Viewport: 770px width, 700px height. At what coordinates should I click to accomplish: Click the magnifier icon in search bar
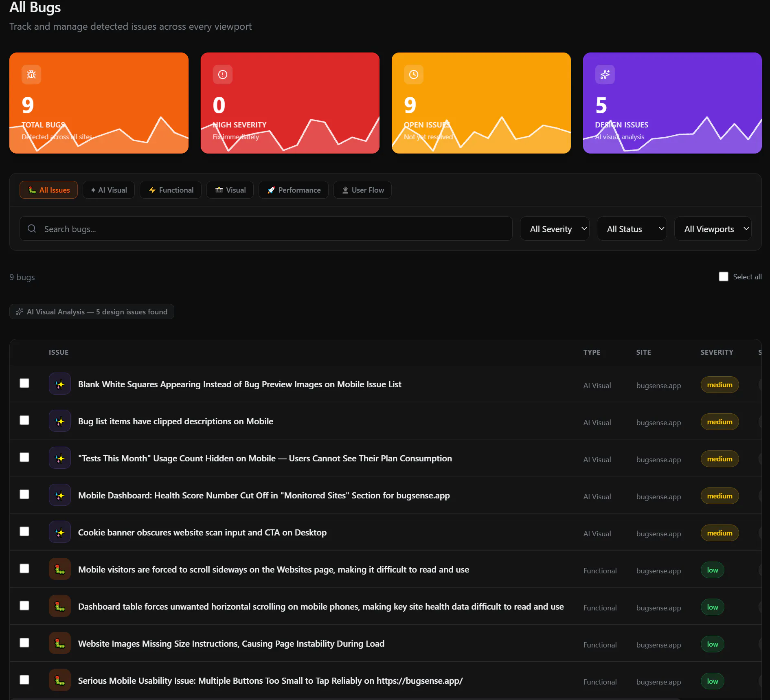click(32, 229)
